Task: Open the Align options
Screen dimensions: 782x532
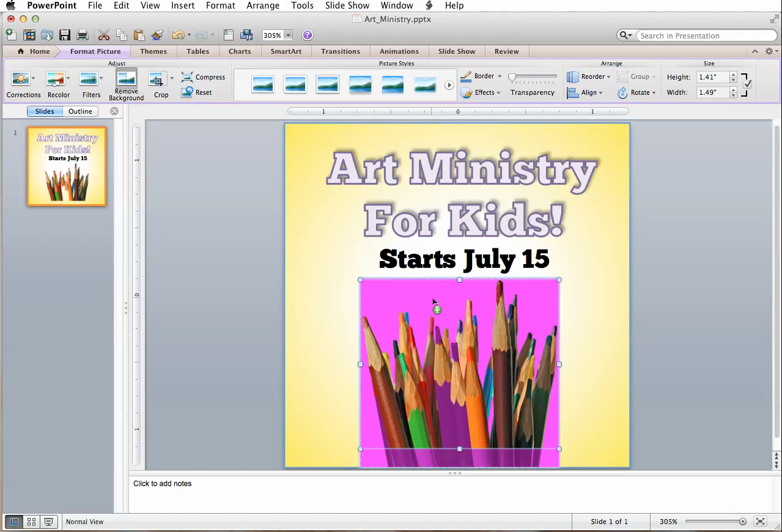Action: 586,92
